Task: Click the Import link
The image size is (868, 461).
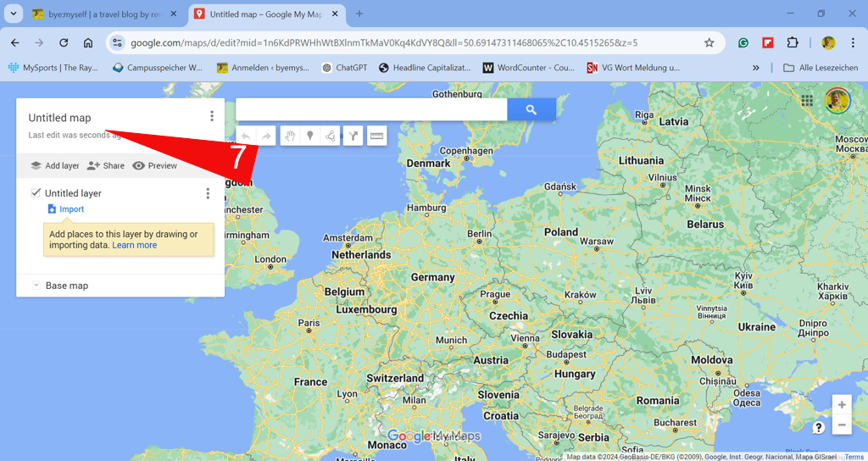Action: coord(66,209)
